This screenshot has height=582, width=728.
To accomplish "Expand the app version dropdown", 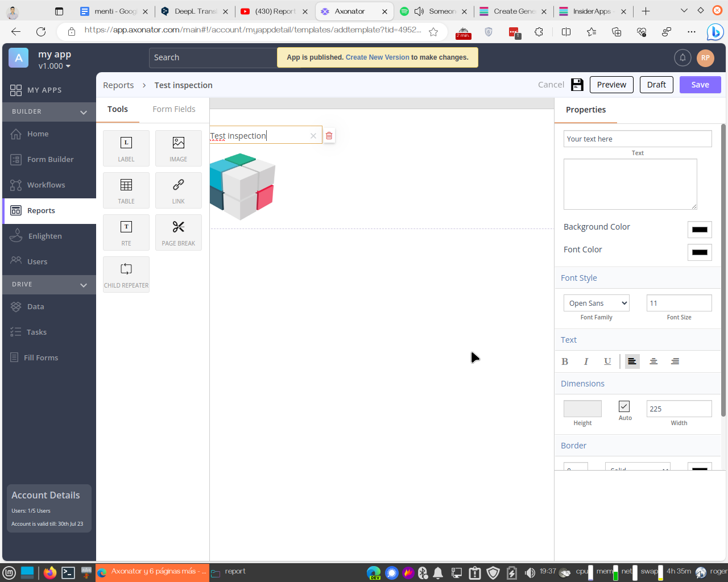I will point(68,66).
